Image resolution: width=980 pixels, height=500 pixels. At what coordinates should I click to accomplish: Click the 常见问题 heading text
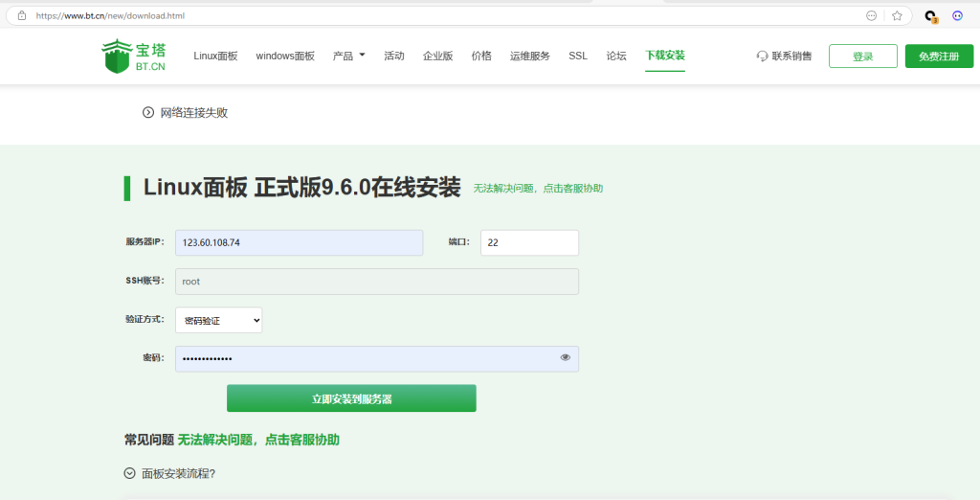[x=148, y=440]
